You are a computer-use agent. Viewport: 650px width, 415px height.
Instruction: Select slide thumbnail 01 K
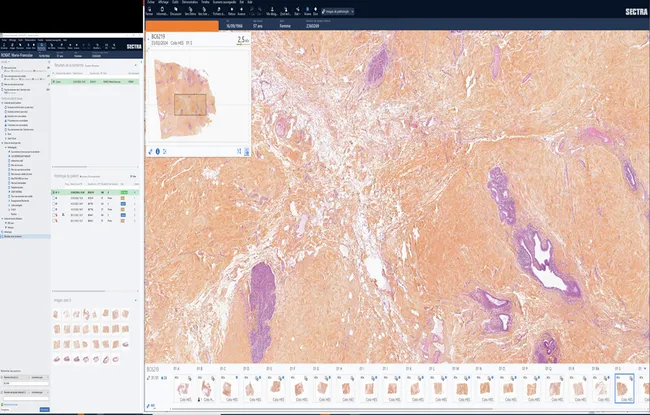pos(415,388)
